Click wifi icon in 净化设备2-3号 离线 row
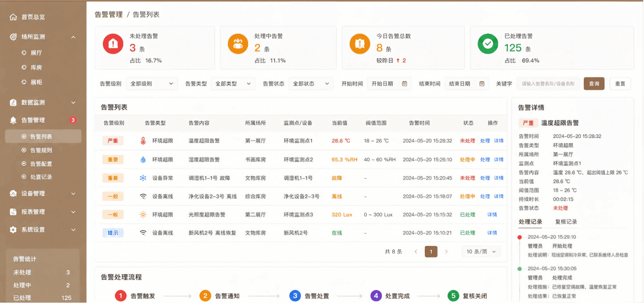Image resolution: width=644 pixels, height=303 pixels. [143, 197]
